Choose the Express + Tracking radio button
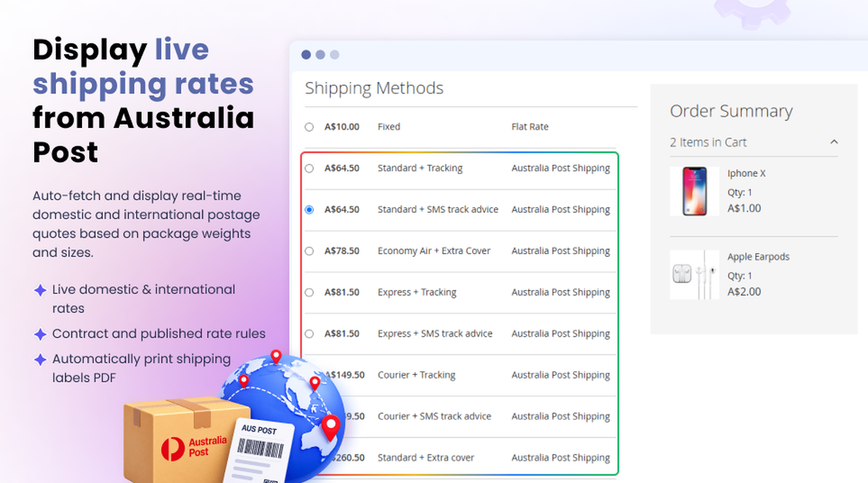This screenshot has height=483, width=868. point(309,293)
